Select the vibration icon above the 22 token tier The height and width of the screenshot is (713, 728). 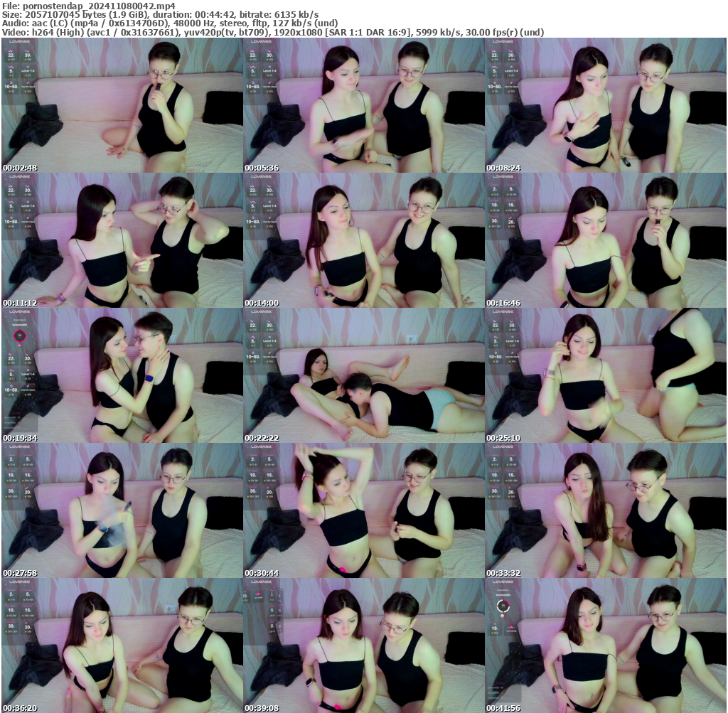[x=11, y=51]
